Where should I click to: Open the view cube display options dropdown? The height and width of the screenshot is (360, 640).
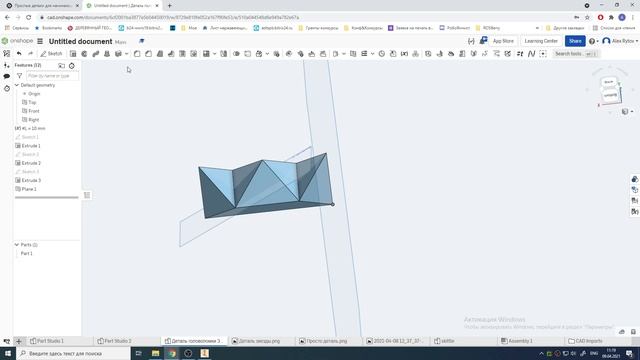tap(627, 111)
